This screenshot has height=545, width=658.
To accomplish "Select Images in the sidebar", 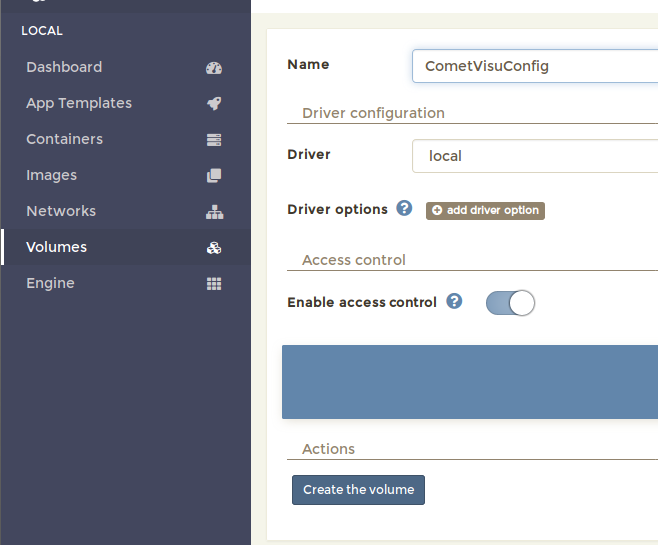I will point(52,176).
